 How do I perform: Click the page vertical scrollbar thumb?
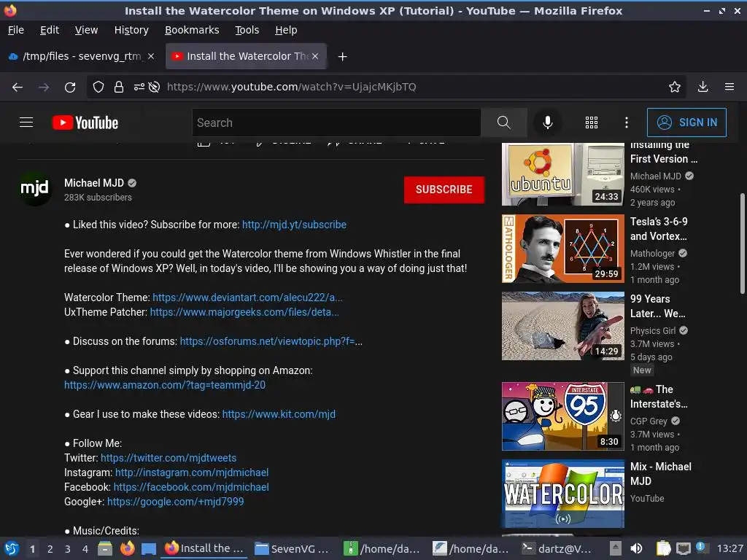(x=743, y=244)
